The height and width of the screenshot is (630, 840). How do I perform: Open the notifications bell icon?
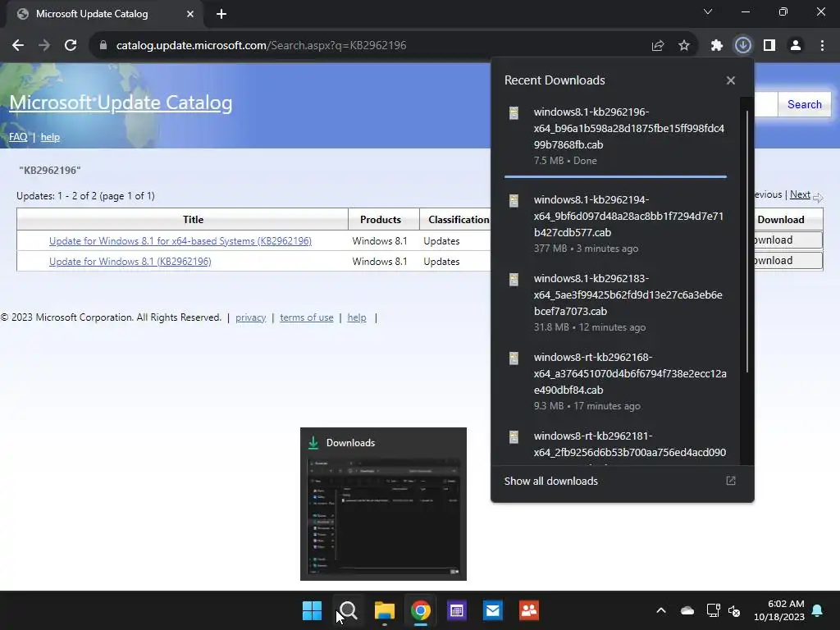tap(818, 610)
